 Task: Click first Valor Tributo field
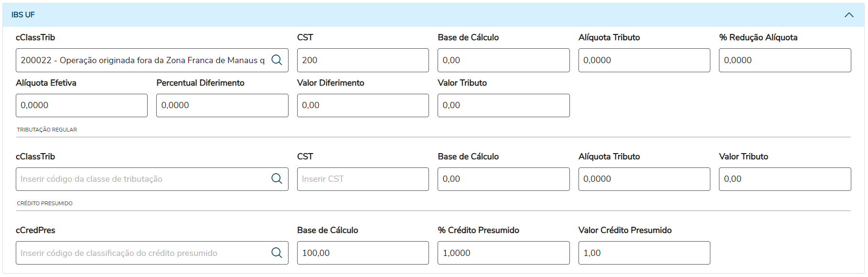pyautogui.click(x=503, y=105)
